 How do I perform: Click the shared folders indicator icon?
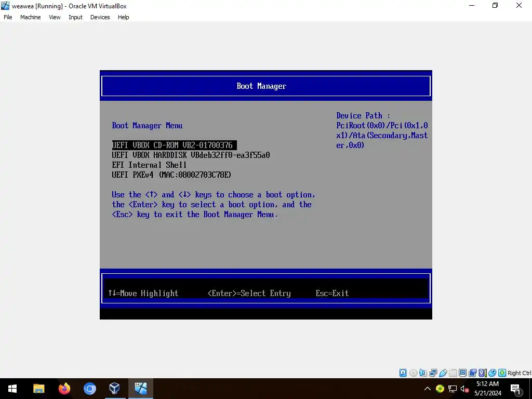point(453,373)
